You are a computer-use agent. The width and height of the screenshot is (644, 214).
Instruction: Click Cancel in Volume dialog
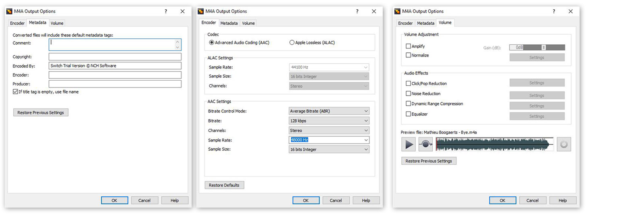tap(533, 200)
